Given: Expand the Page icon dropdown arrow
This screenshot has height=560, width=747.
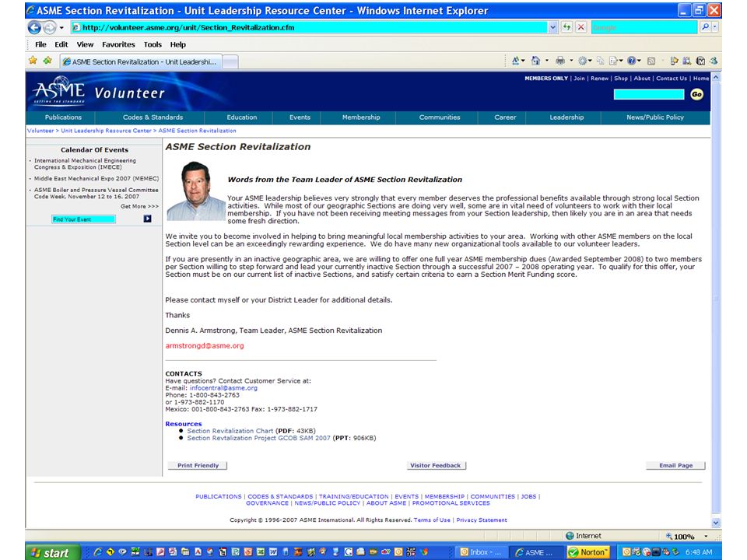Looking at the screenshot, I should click(x=621, y=61).
